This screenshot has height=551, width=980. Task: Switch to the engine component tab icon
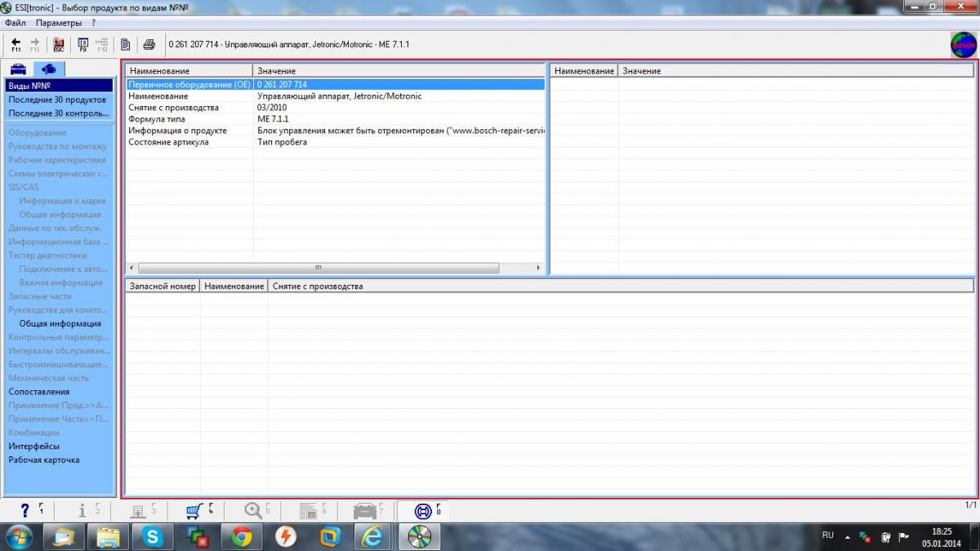(x=49, y=69)
